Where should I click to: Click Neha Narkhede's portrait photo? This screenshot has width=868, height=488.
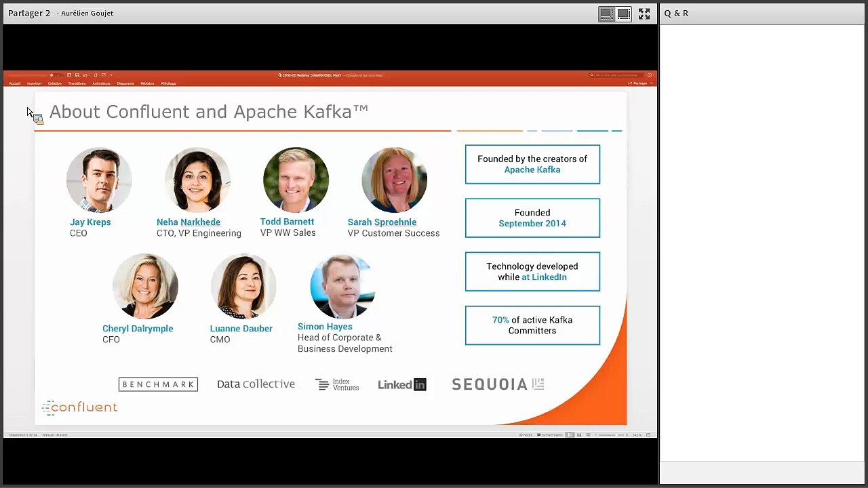pos(197,180)
